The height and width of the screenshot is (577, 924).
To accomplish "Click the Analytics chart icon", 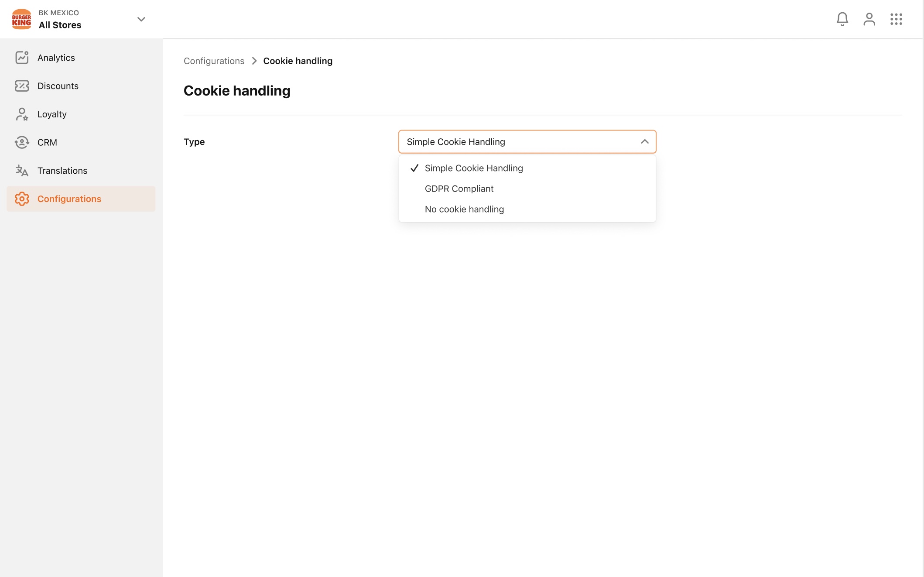I will point(22,58).
